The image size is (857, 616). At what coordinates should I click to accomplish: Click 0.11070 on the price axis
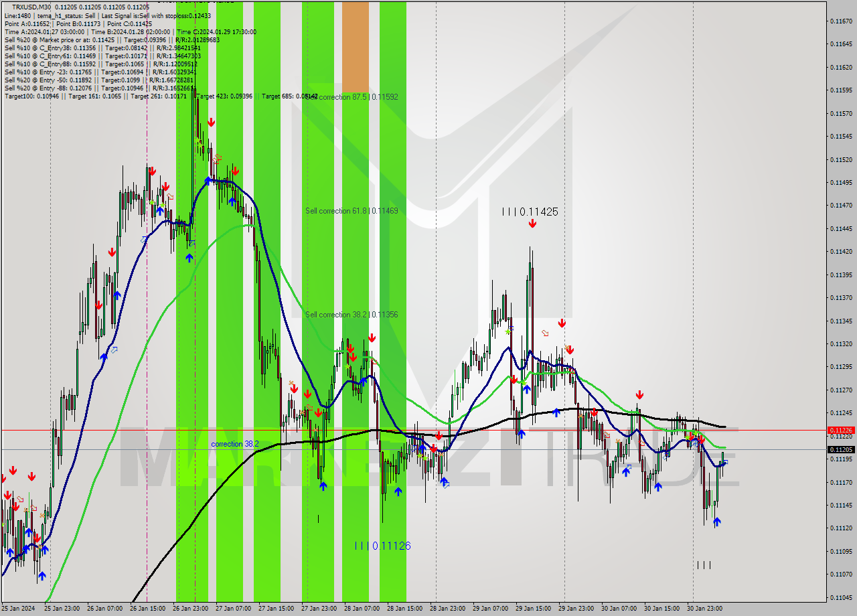coord(840,574)
